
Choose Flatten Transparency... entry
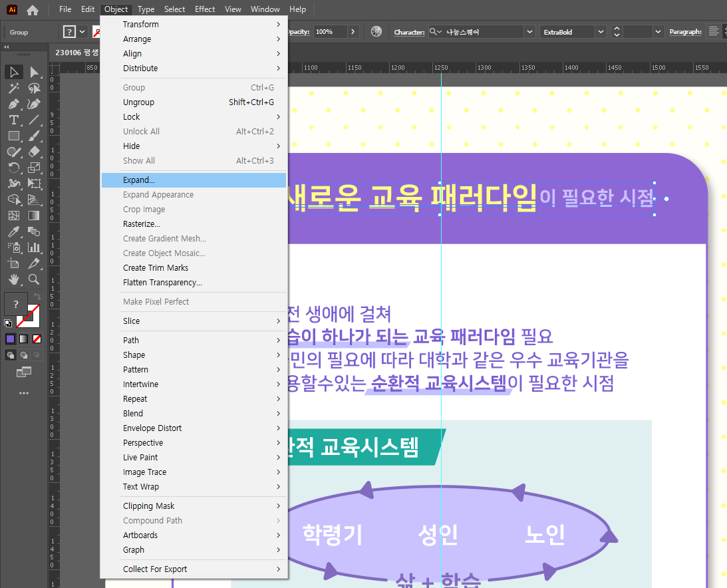(194, 283)
